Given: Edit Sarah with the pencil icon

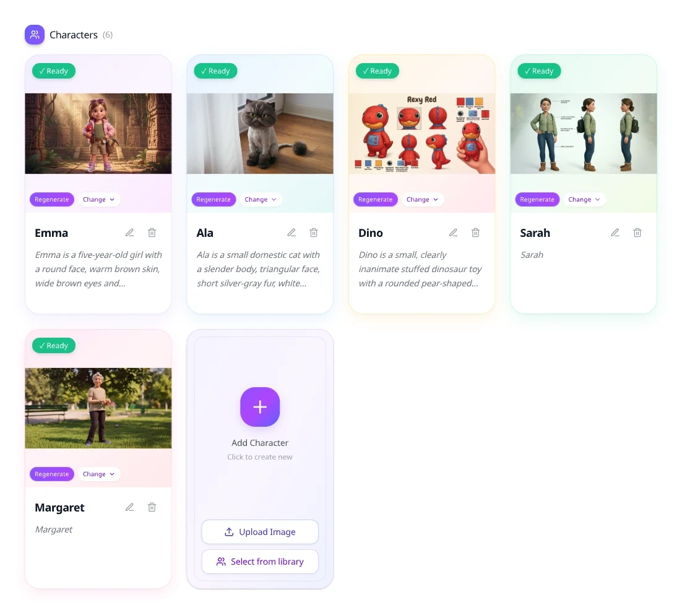Looking at the screenshot, I should click(615, 233).
